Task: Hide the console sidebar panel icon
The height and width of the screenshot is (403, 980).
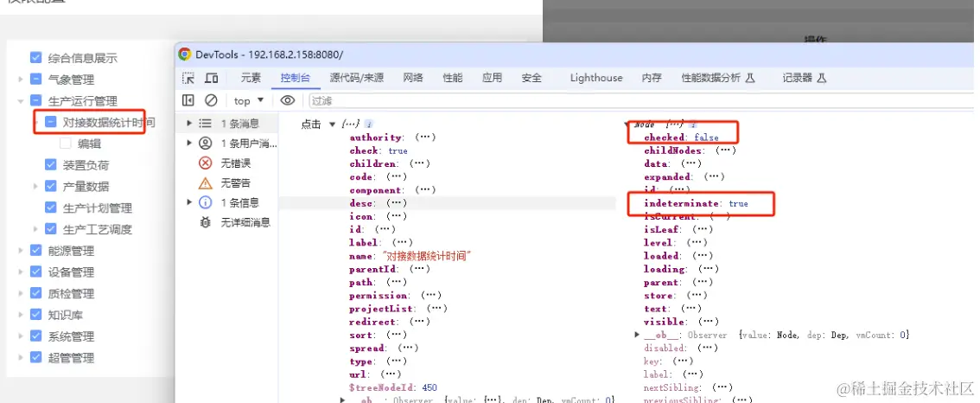Action: (x=188, y=100)
